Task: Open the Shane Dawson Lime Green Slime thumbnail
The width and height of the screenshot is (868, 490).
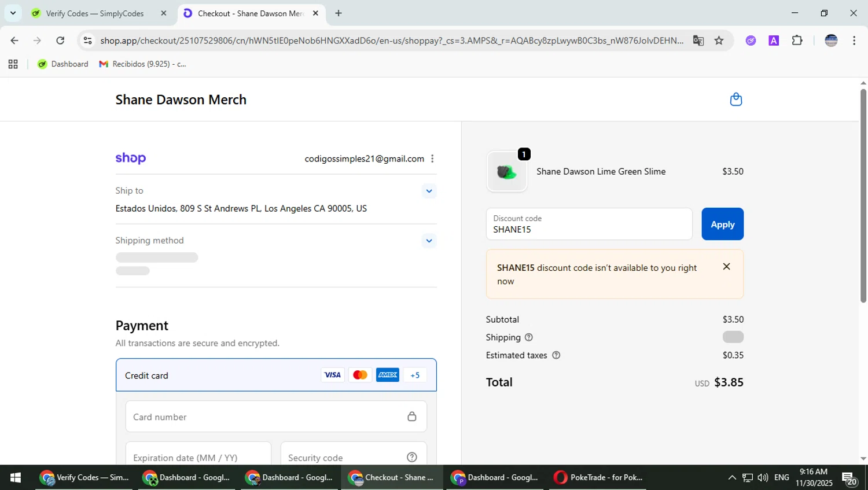Action: pyautogui.click(x=507, y=171)
